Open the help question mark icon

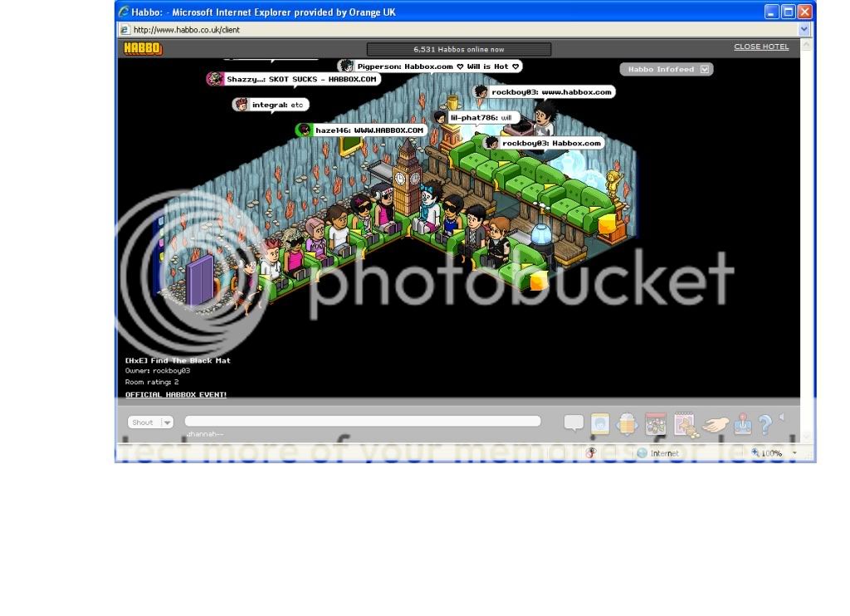[765, 425]
